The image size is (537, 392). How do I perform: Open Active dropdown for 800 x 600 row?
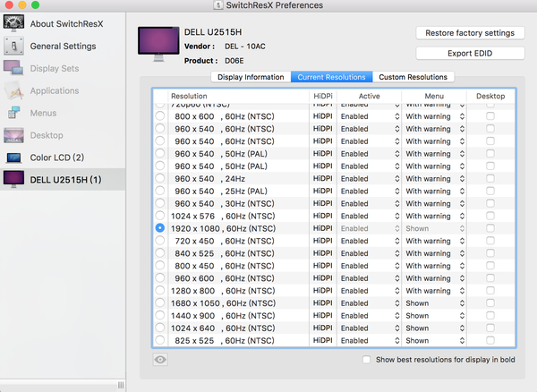click(x=370, y=116)
